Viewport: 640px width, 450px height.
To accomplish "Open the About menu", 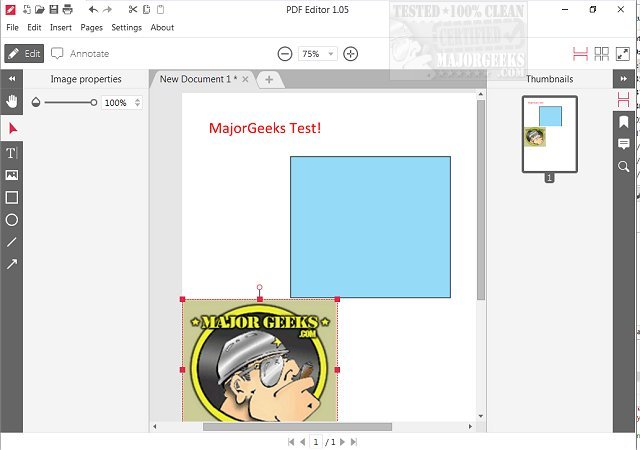I will [162, 27].
